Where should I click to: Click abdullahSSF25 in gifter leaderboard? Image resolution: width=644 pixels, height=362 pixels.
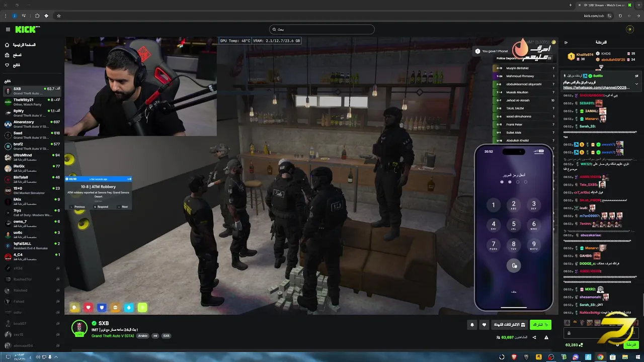[x=613, y=59]
